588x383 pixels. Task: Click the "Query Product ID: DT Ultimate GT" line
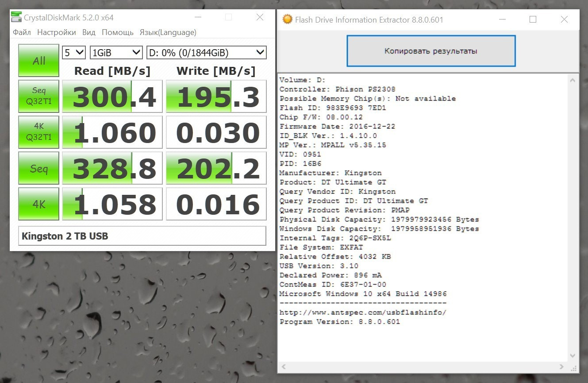tap(354, 201)
